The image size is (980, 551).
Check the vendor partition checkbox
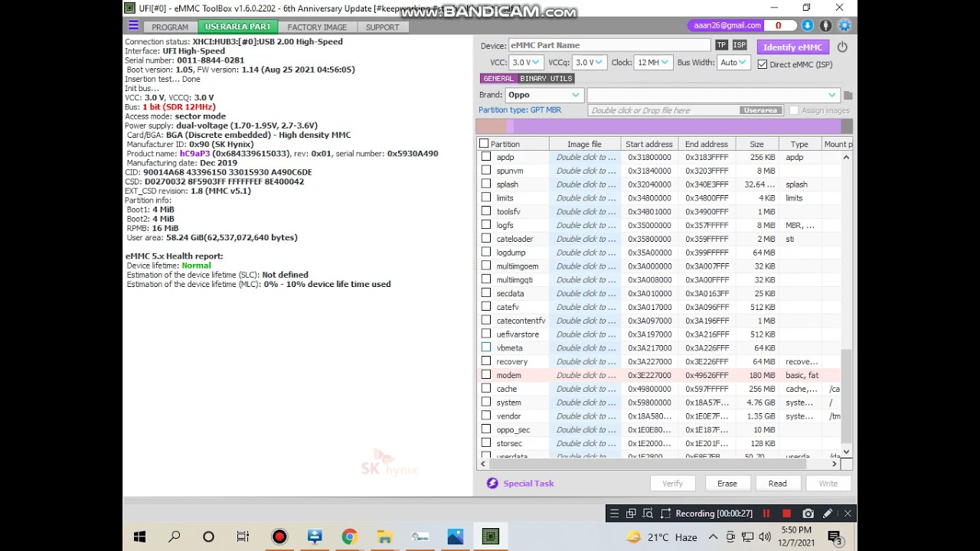[x=486, y=416]
